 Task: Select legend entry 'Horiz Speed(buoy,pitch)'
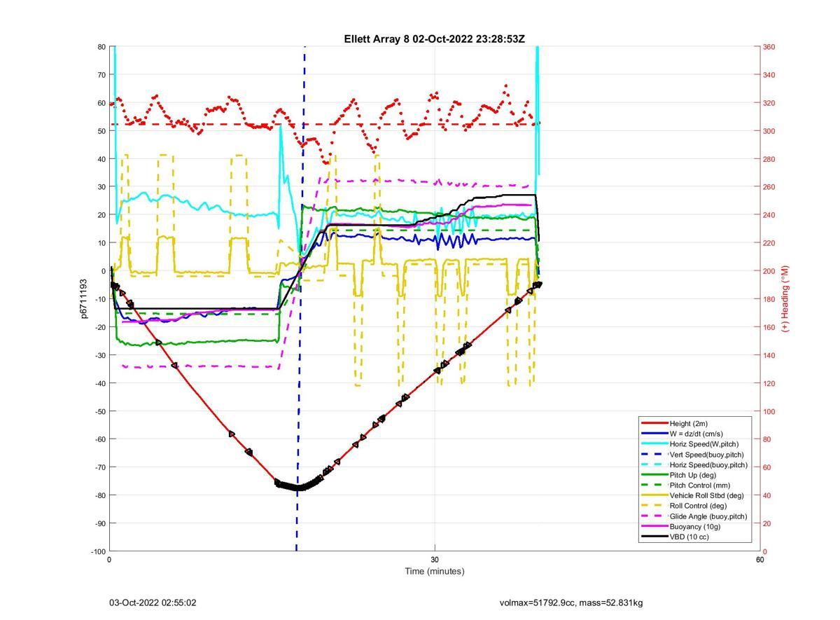708,464
